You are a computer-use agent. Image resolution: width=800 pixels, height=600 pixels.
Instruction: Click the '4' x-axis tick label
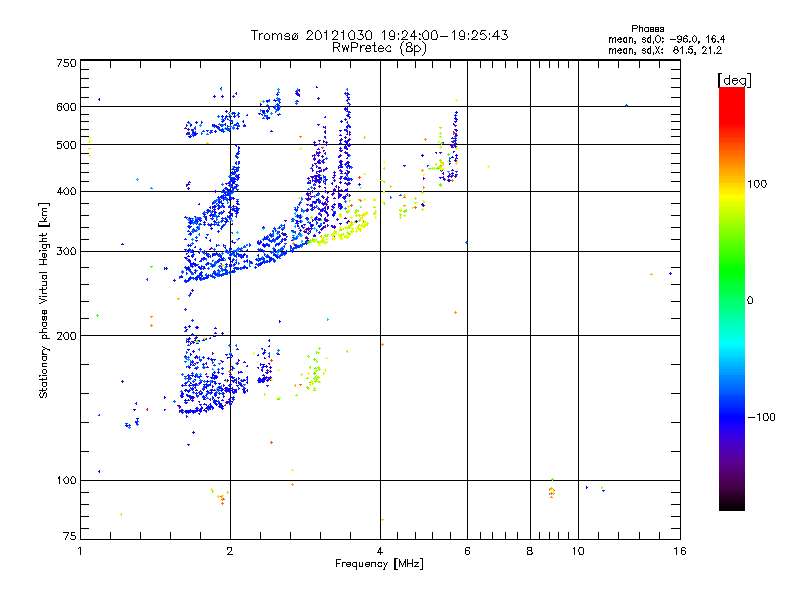tap(380, 551)
